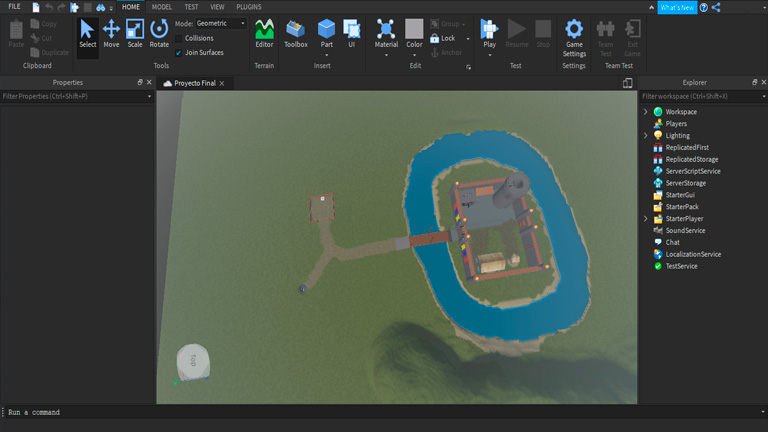This screenshot has width=768, height=432.
Task: Select the Move tool
Action: pyautogui.click(x=111, y=33)
